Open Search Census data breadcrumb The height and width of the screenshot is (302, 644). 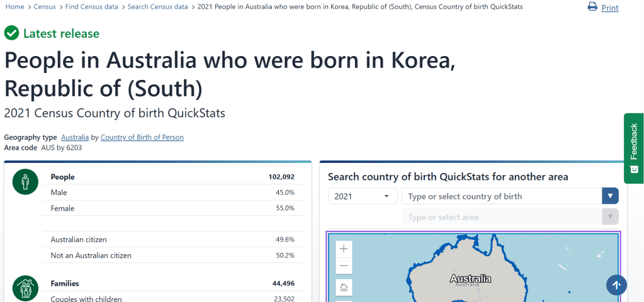click(x=158, y=7)
